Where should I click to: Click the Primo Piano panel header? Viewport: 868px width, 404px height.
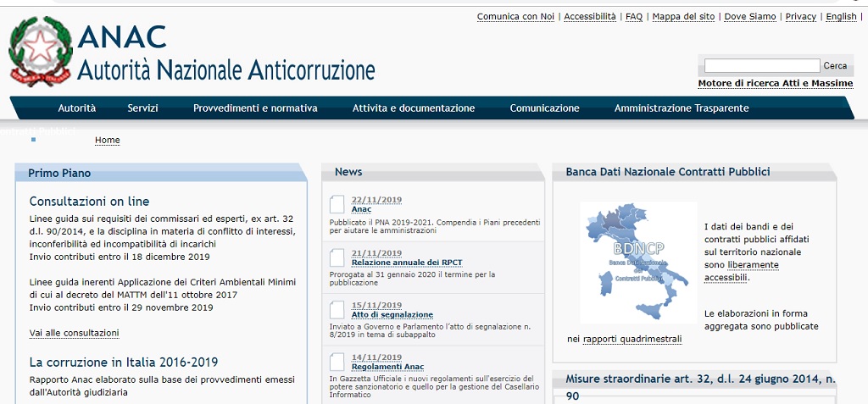click(160, 173)
